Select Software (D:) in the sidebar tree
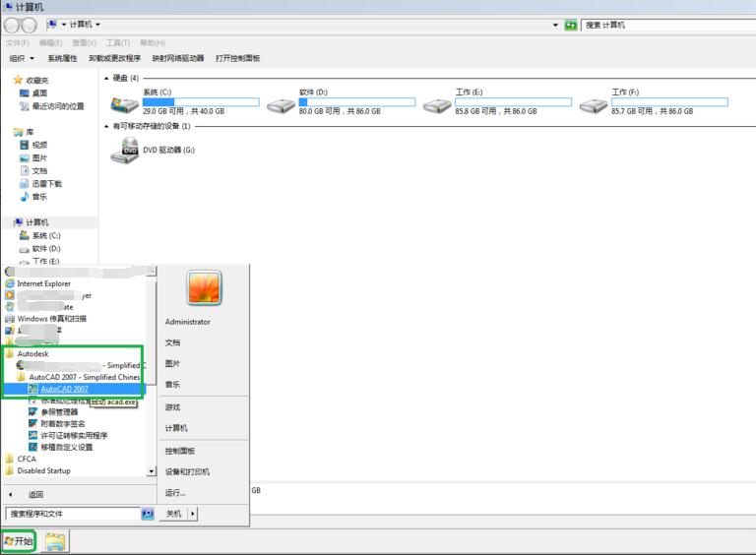Viewport: 756px width, 555px height. pyautogui.click(x=40, y=249)
